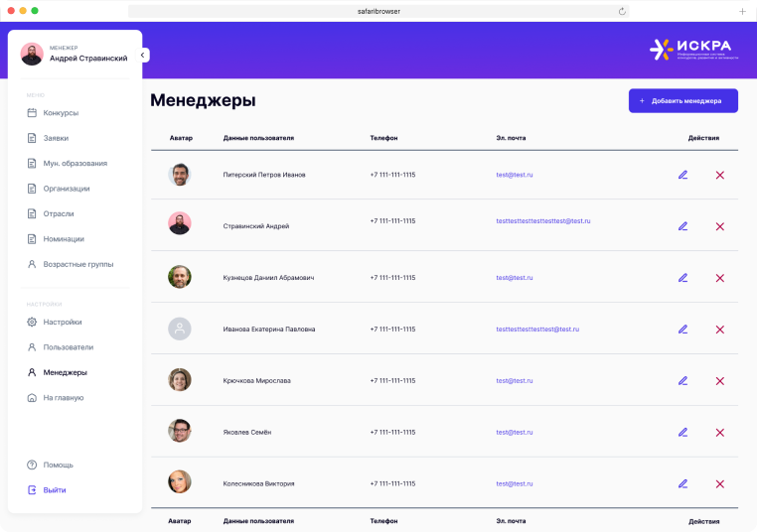Click pencil icon for Яковлев Семён
The width and height of the screenshot is (757, 532).
tap(682, 433)
